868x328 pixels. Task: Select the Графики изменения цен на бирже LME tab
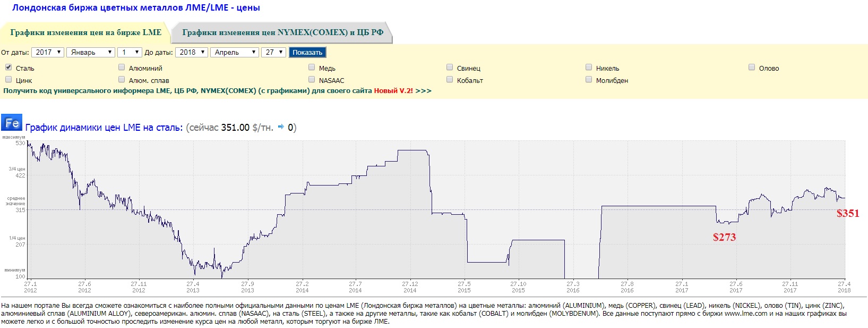pyautogui.click(x=85, y=32)
